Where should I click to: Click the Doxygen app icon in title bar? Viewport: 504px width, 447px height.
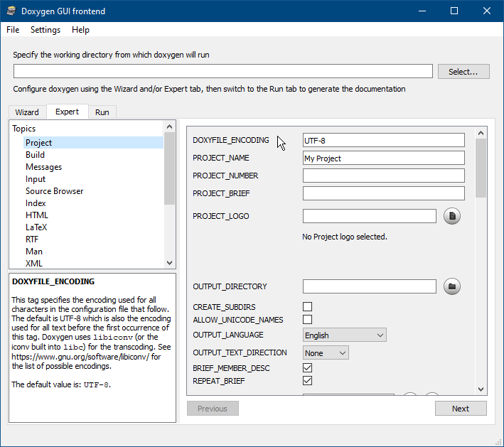[x=11, y=11]
